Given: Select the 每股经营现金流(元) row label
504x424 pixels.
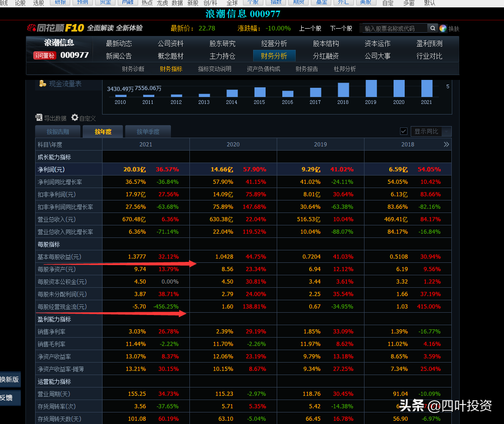Looking at the screenshot, I should pyautogui.click(x=62, y=307).
